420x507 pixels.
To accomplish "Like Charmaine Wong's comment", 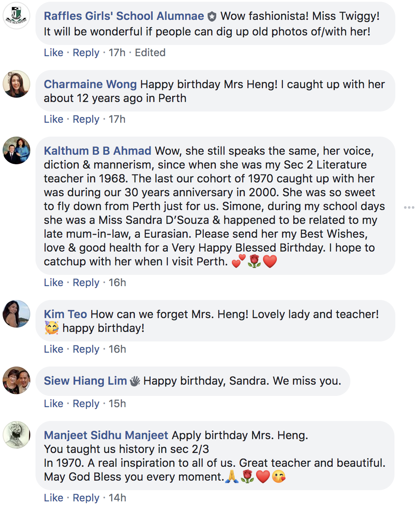I will click(x=54, y=119).
